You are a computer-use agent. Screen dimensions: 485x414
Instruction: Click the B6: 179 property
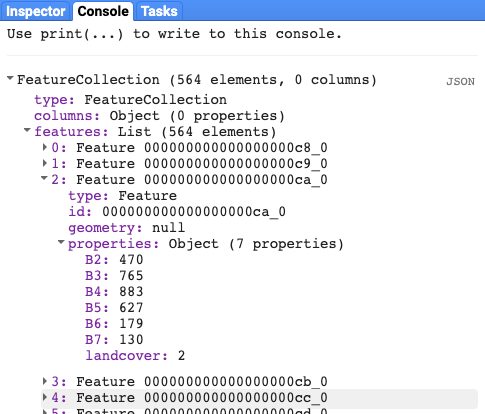[x=114, y=324]
